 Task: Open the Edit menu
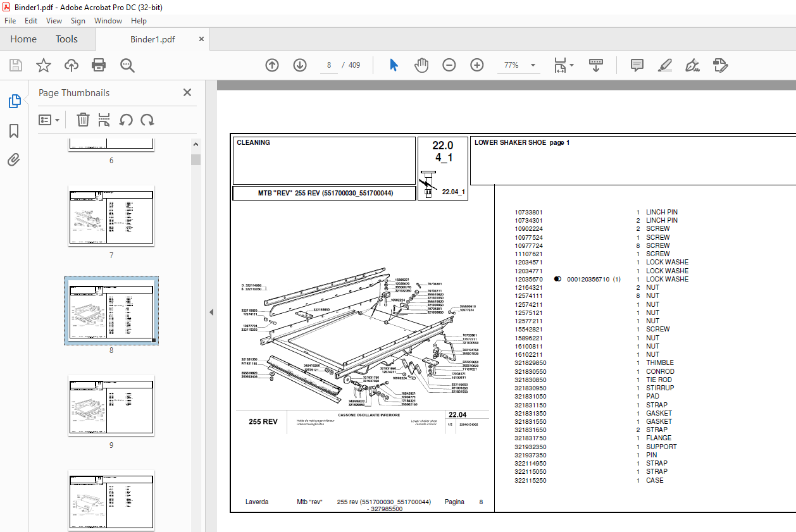31,21
